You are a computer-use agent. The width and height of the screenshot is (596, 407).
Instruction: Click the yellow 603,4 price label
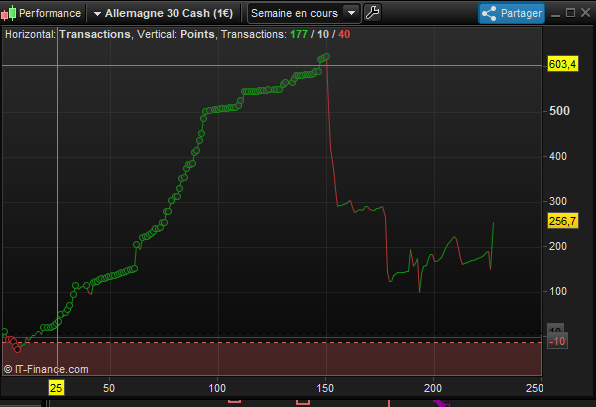(x=563, y=64)
